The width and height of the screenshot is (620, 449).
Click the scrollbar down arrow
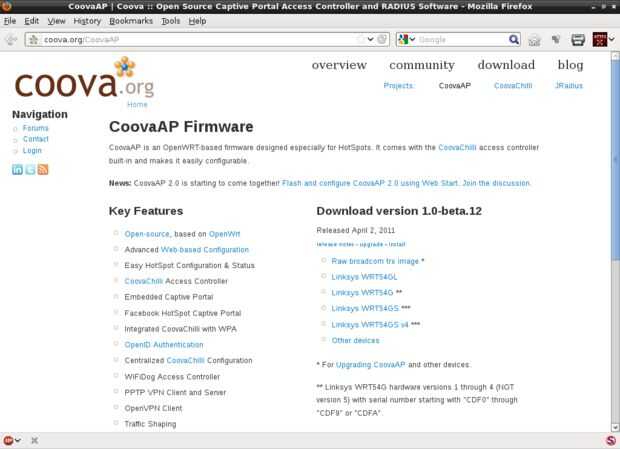coord(615,428)
